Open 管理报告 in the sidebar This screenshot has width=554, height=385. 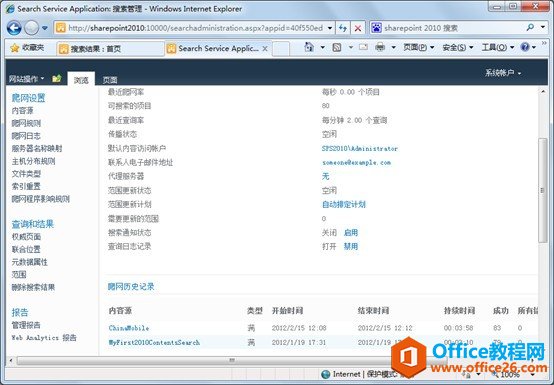[26, 325]
